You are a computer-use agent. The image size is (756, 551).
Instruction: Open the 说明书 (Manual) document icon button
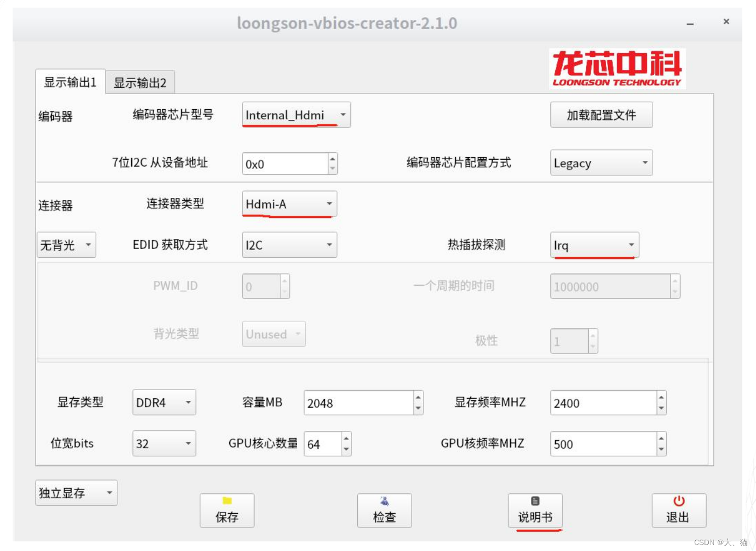pyautogui.click(x=535, y=510)
